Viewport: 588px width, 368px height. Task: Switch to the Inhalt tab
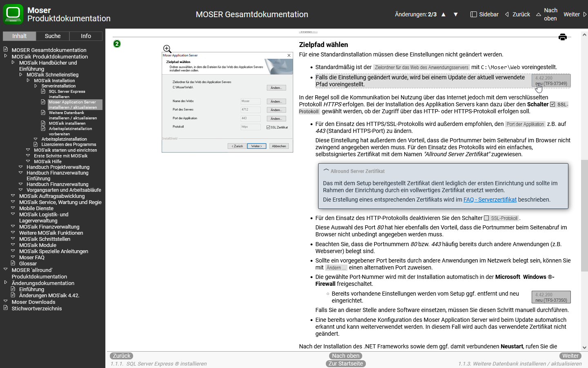tap(19, 36)
